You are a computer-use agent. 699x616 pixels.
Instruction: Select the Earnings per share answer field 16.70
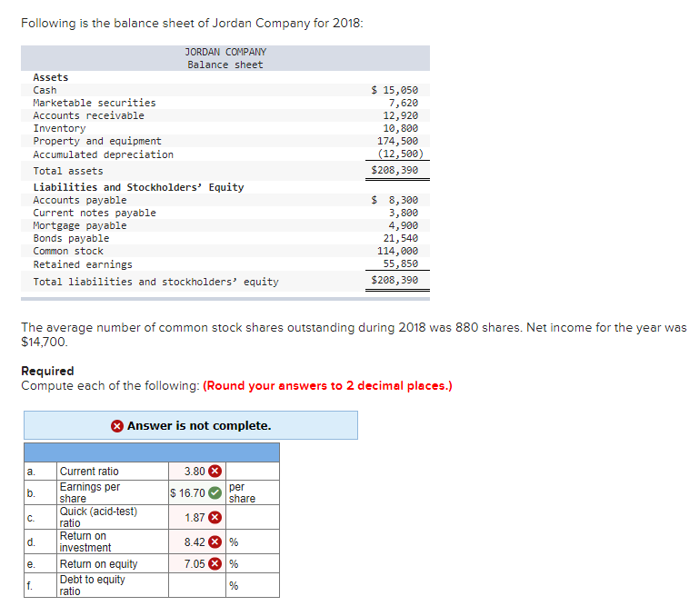(197, 492)
